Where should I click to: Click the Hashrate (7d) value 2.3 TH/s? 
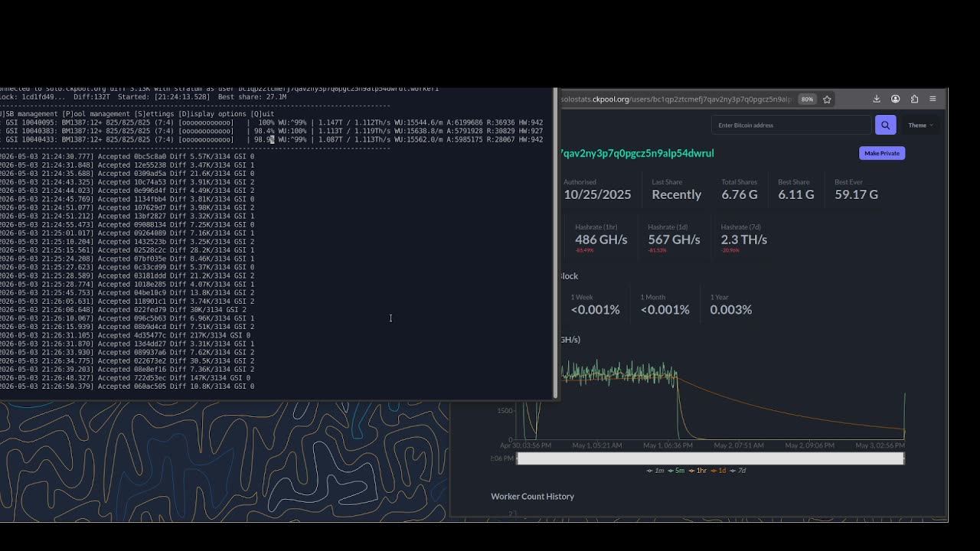pos(743,240)
